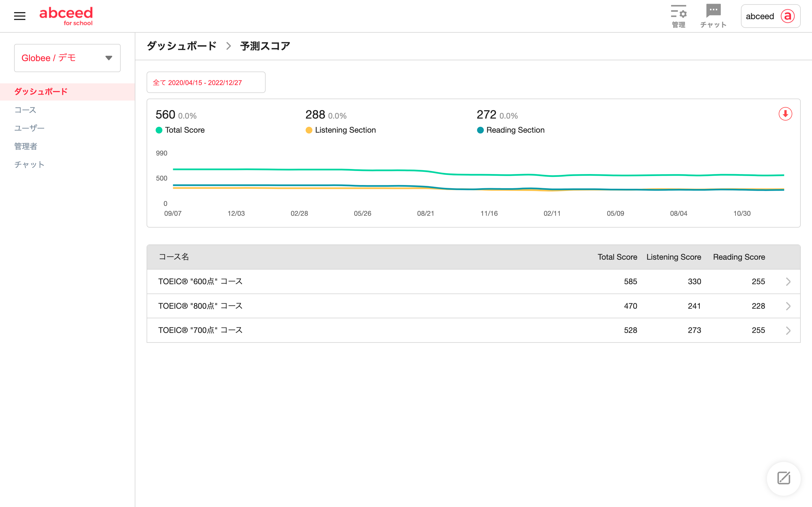Click the breadcrumb chevron separator
Screen dimensions: 812x507
(x=228, y=46)
